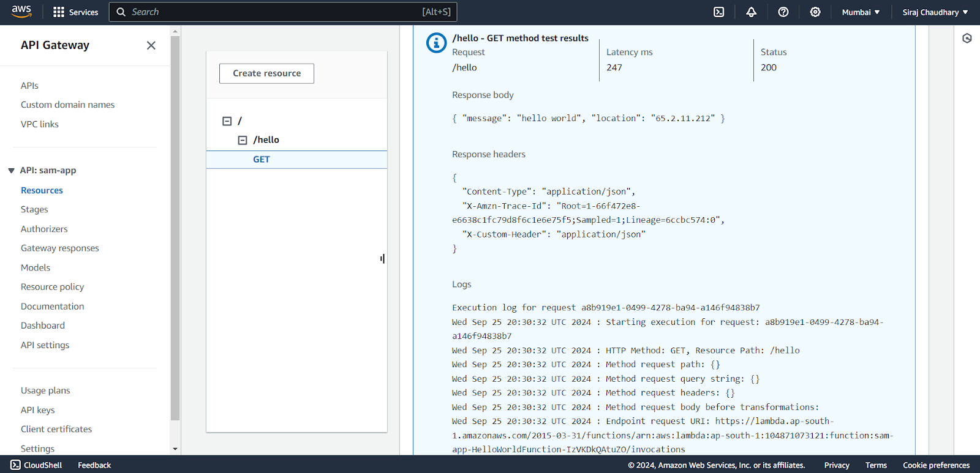The height and width of the screenshot is (473, 980).
Task: Open the settings gear in top bar
Action: (815, 12)
